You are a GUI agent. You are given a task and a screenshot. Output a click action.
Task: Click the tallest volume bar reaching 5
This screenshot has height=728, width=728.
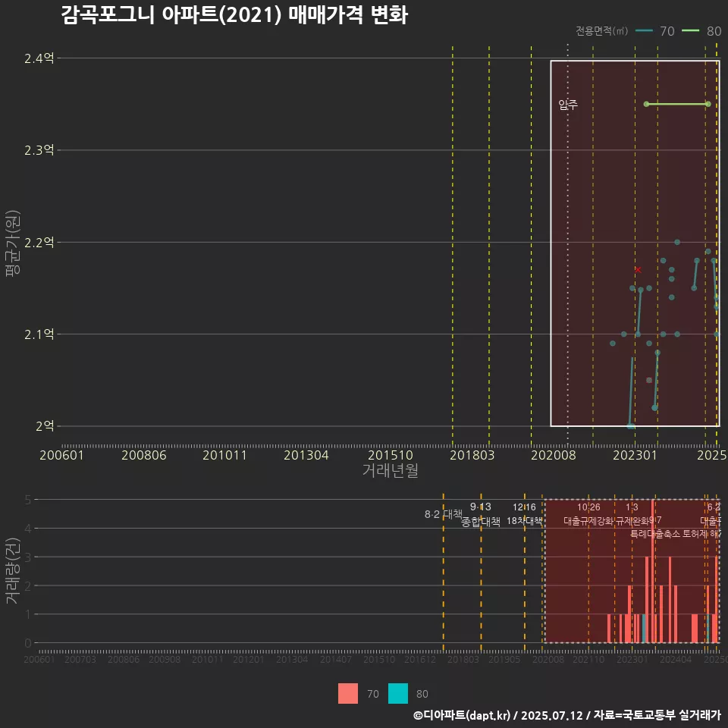(x=653, y=571)
